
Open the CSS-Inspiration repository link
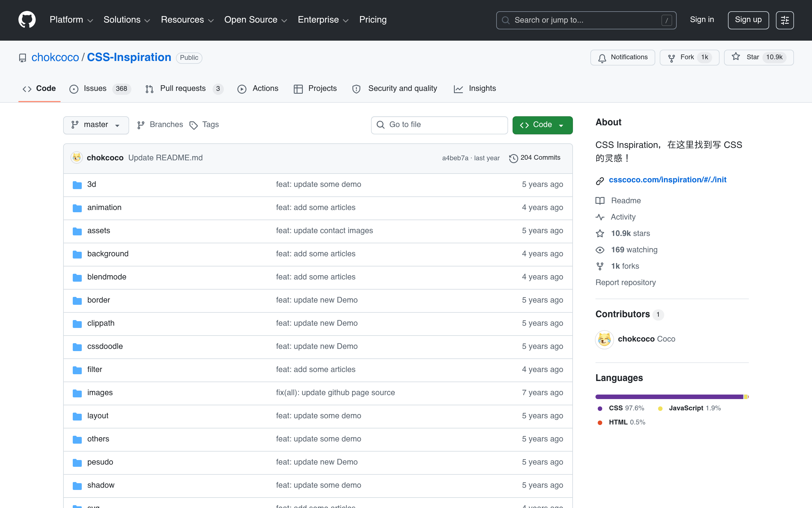coord(129,58)
